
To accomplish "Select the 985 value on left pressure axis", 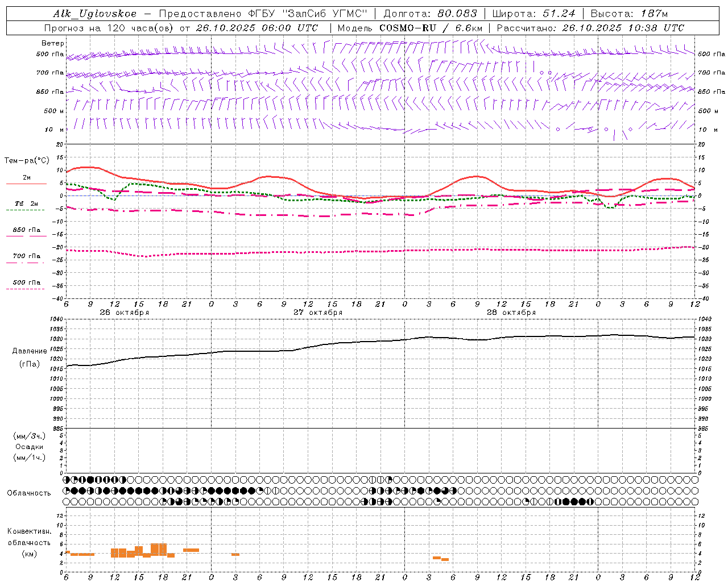I will pyautogui.click(x=59, y=429).
